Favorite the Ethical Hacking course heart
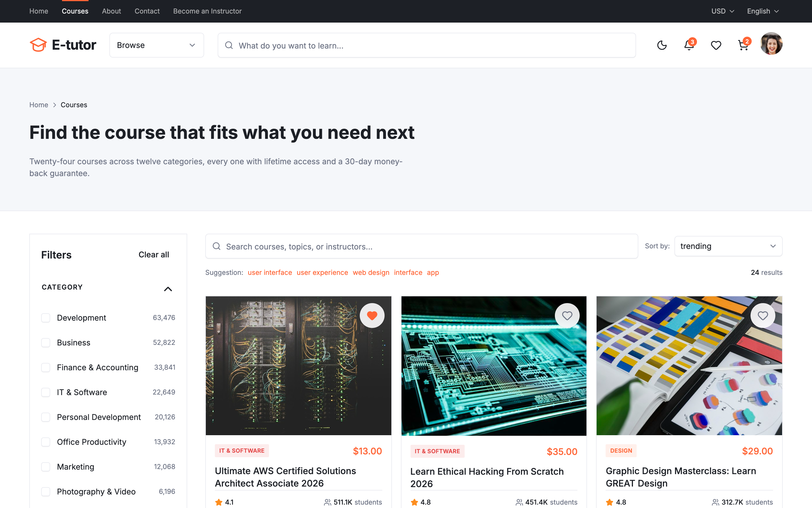The width and height of the screenshot is (812, 508). tap(567, 316)
